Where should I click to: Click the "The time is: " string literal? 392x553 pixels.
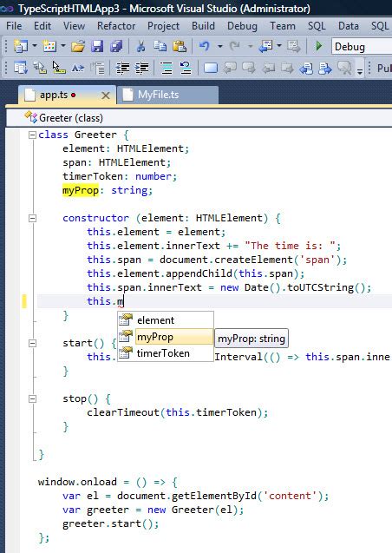[290, 246]
